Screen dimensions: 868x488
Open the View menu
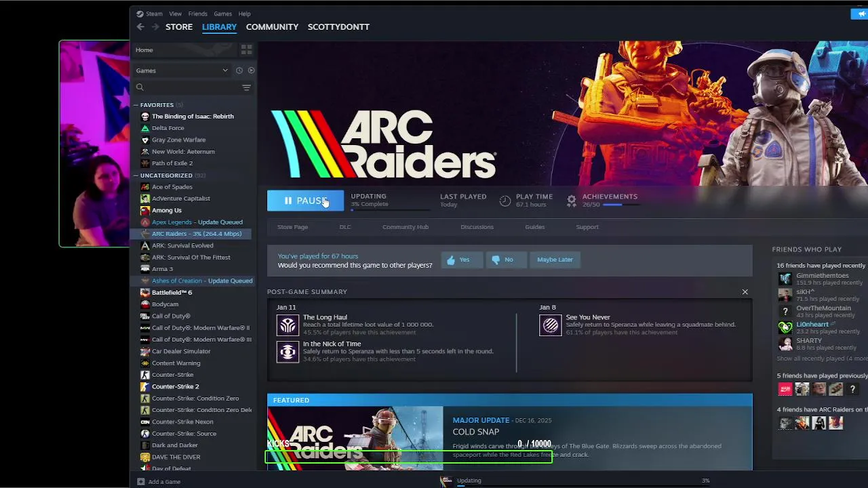175,14
